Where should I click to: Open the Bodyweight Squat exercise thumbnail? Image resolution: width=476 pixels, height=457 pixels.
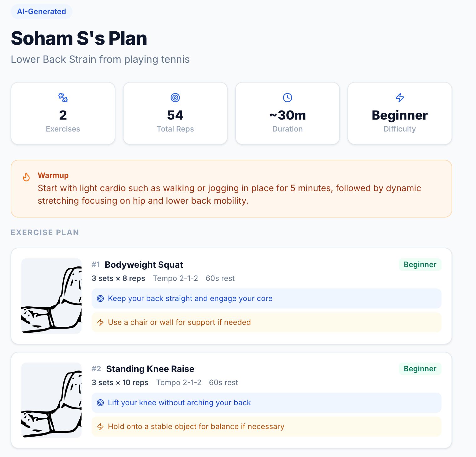coord(51,296)
